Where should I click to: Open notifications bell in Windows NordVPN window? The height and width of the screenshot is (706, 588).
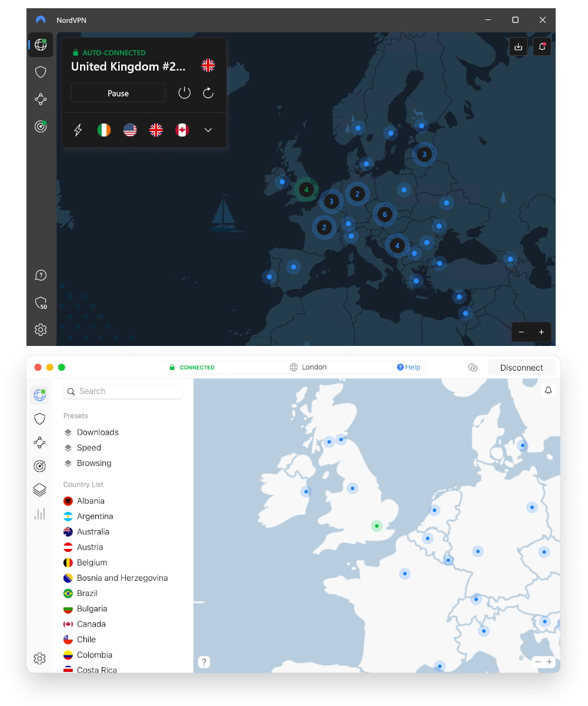tap(542, 46)
